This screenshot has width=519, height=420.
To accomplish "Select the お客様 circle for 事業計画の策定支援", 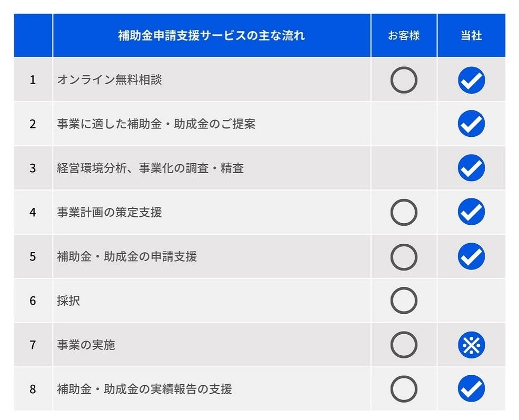I will 404,213.
